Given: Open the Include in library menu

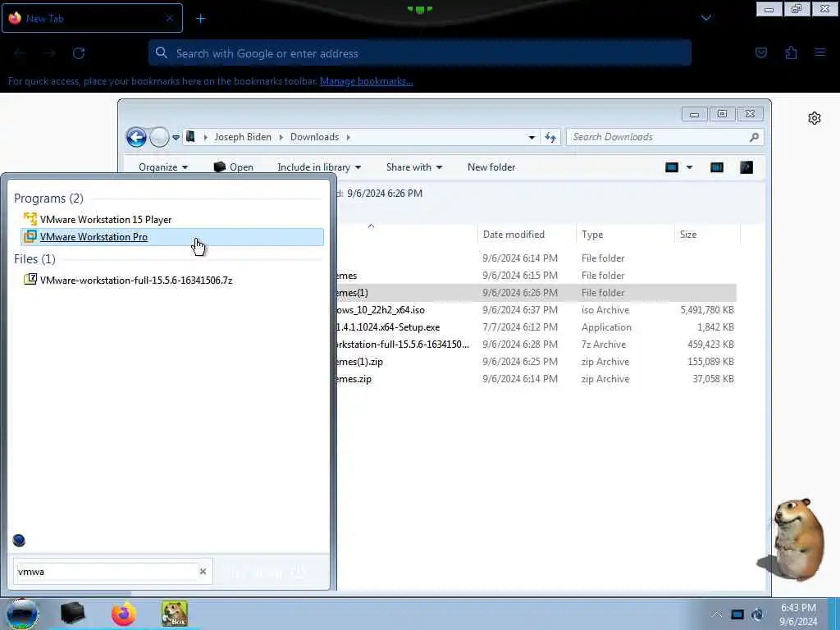Looking at the screenshot, I should coord(319,167).
